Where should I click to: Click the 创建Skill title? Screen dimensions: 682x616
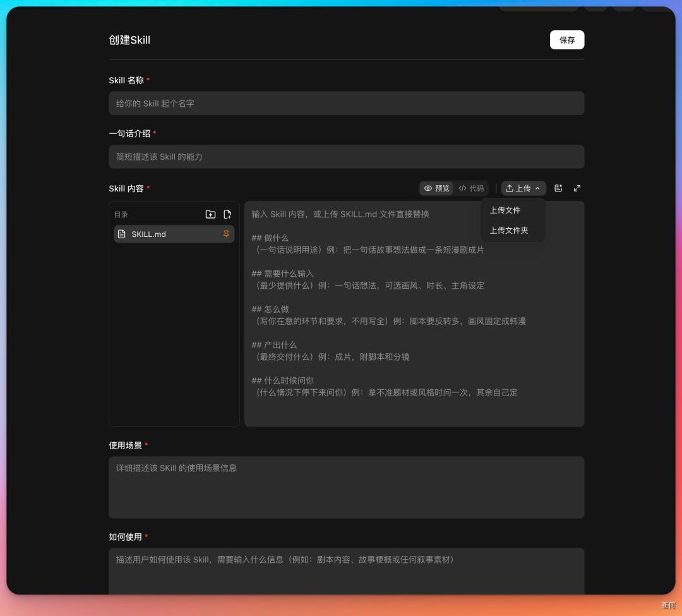point(129,40)
